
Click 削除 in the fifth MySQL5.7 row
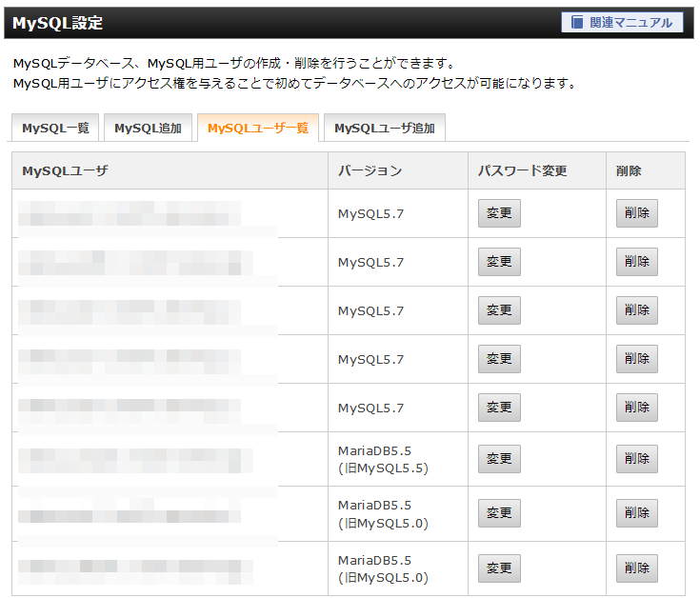click(637, 408)
